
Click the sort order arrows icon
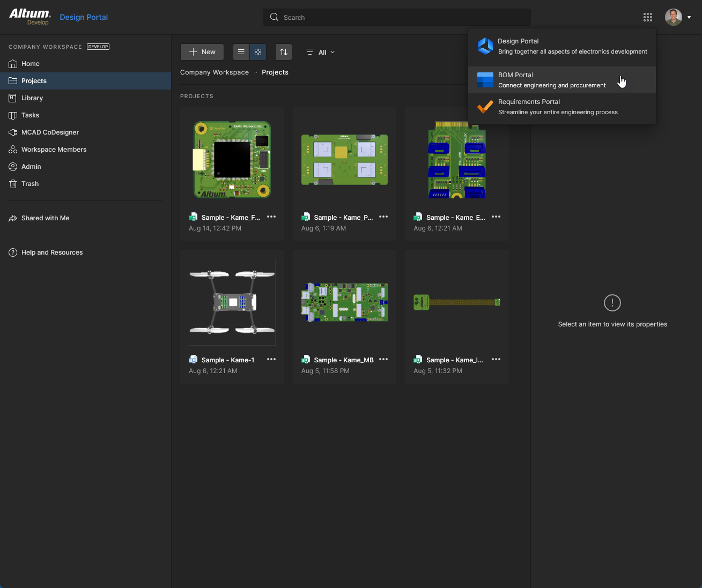[x=284, y=52]
